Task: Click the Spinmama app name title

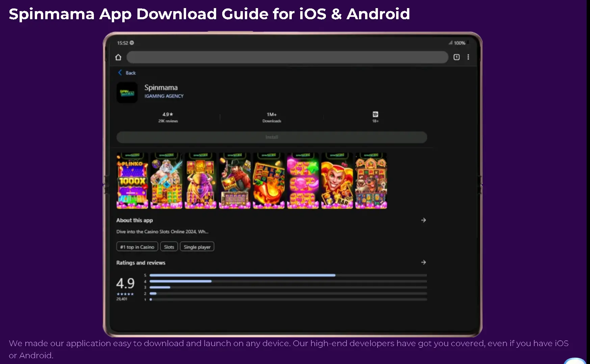Action: (x=161, y=88)
